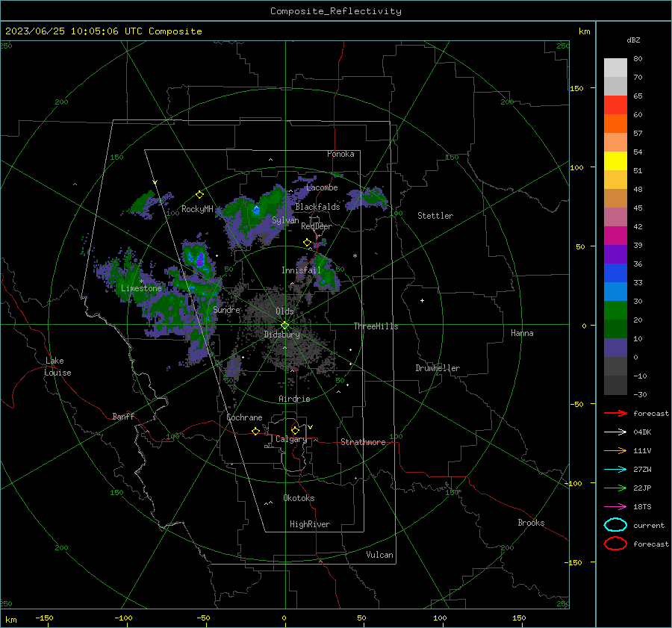Click the Sundre town label
The width and height of the screenshot is (672, 628).
tap(227, 309)
